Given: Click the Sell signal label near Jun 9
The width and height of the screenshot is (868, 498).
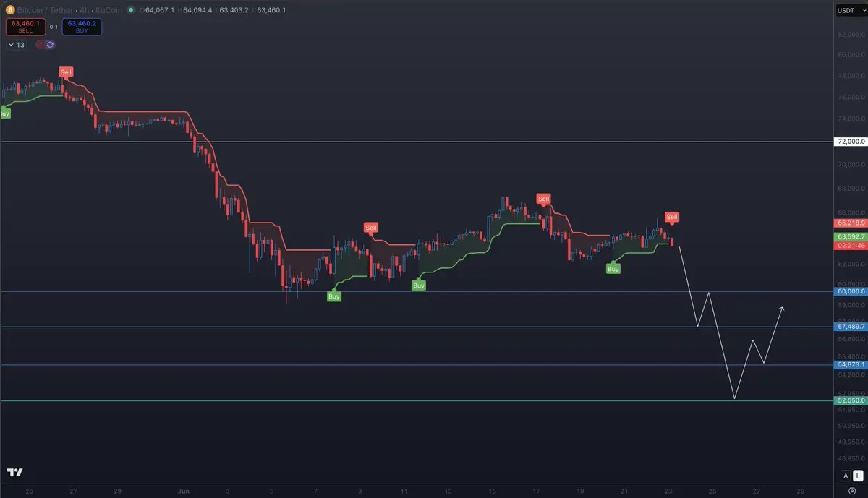Looking at the screenshot, I should point(371,228).
